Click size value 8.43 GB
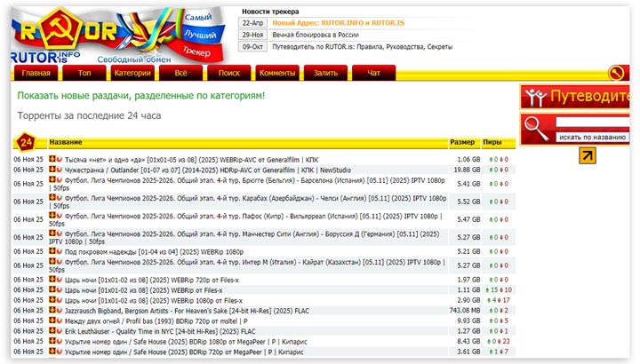Screen dimensions: 640x364 (x=468, y=341)
